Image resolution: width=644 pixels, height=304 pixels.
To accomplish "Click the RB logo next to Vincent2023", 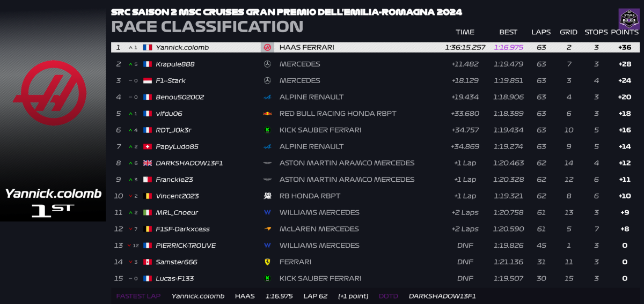I will point(267,196).
